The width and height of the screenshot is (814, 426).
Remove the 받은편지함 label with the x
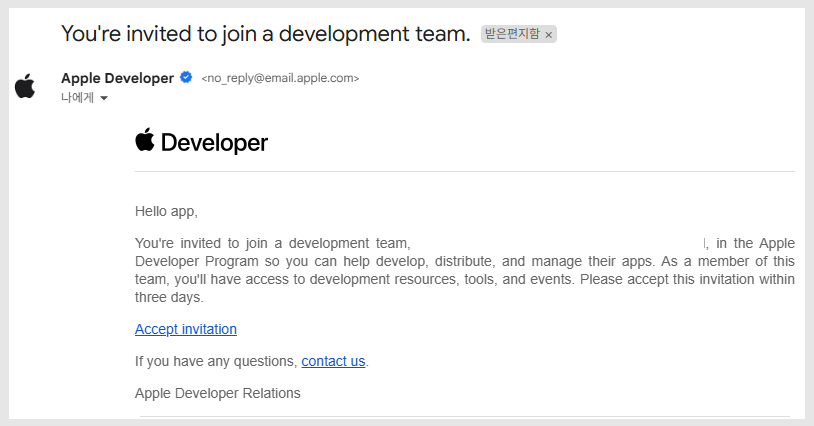click(548, 35)
